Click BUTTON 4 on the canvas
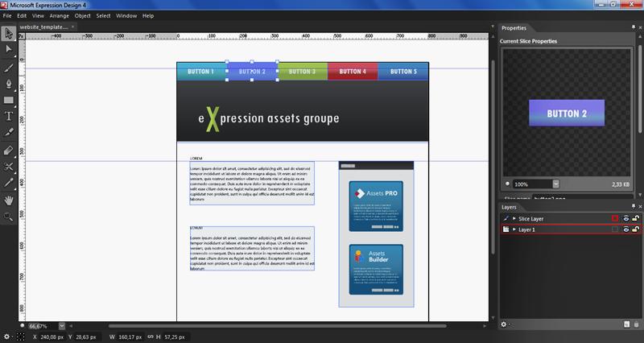 coord(353,72)
